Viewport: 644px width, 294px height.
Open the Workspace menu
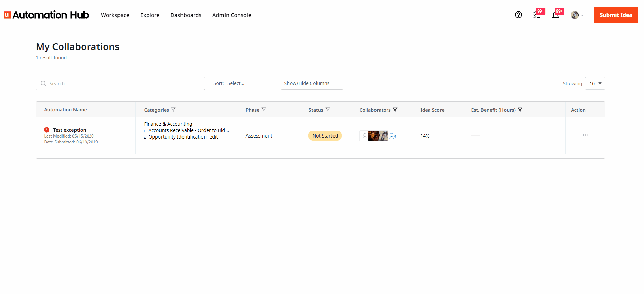coord(115,15)
